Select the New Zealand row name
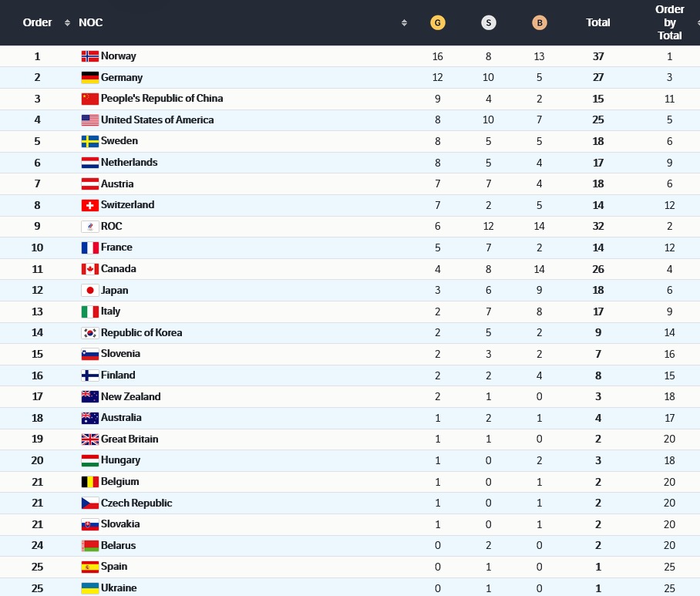The image size is (700, 596). pyautogui.click(x=131, y=397)
